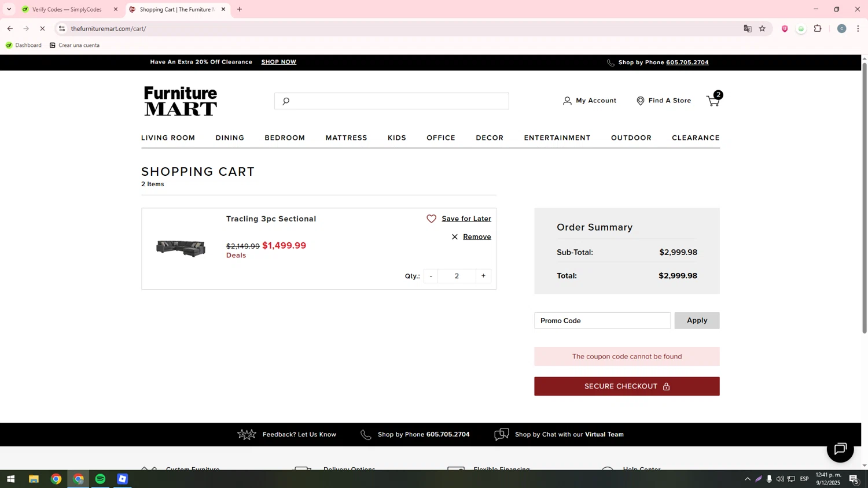Click the My Account person icon
The image size is (868, 488).
pyautogui.click(x=567, y=101)
